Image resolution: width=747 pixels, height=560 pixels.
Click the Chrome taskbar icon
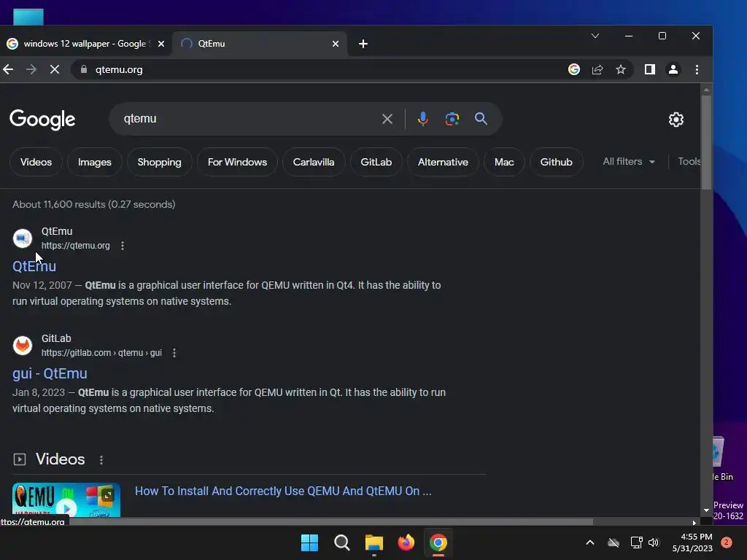(x=438, y=542)
